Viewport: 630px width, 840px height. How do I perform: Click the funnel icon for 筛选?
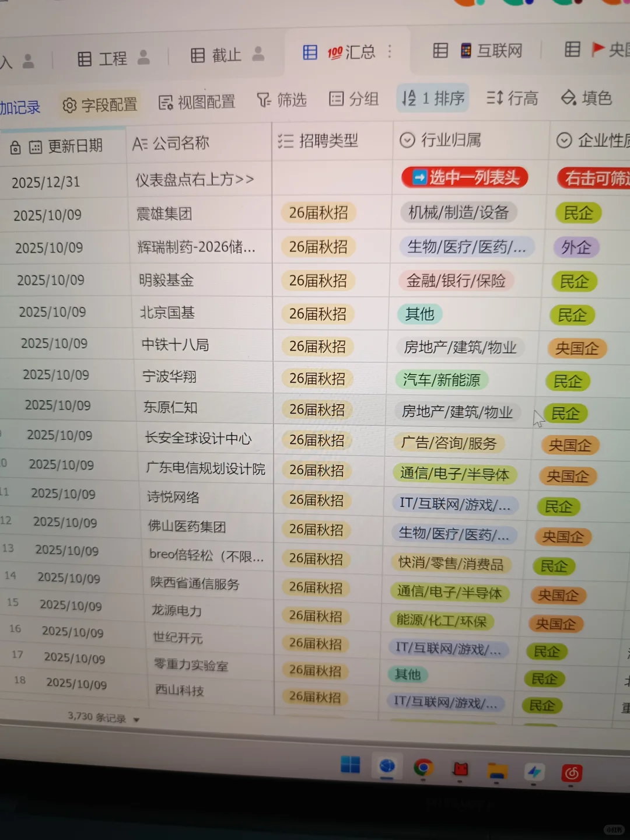(x=264, y=100)
